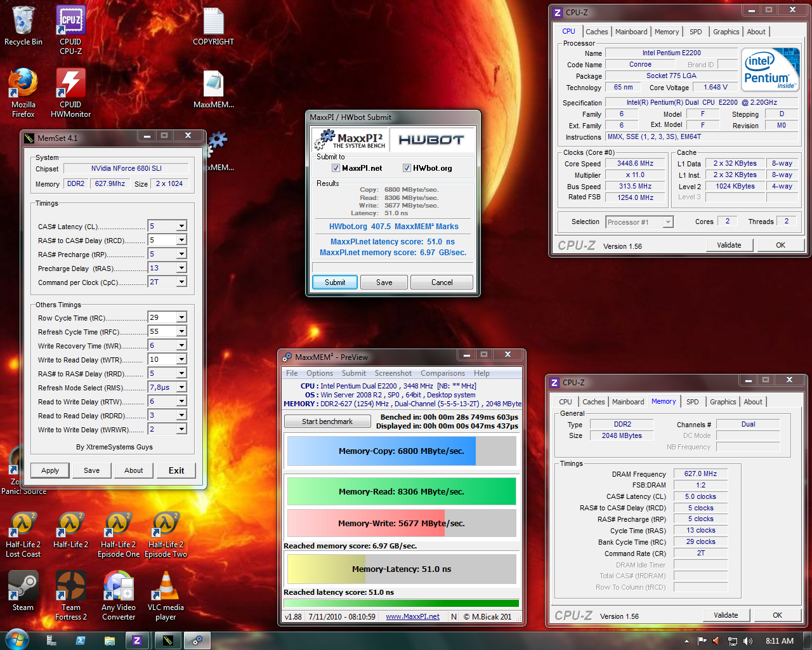Viewport: 812px width, 650px height.
Task: Expand Command per Clock (CpC) dropdown
Action: 181,282
